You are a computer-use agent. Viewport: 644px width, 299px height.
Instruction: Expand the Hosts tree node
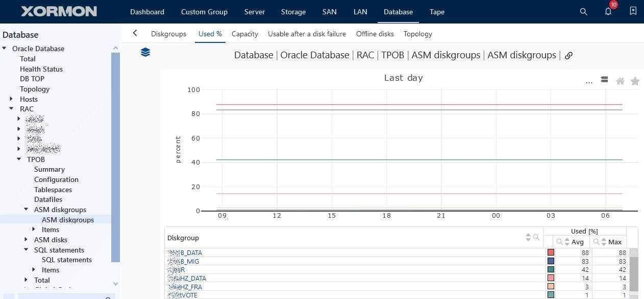point(11,99)
